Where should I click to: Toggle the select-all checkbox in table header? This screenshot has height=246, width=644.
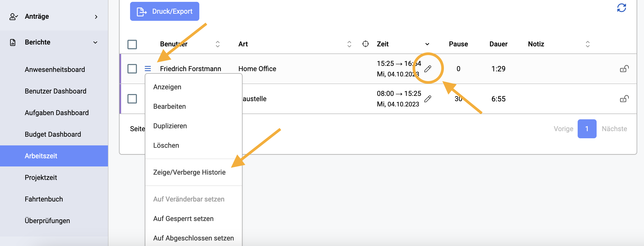[x=132, y=44]
